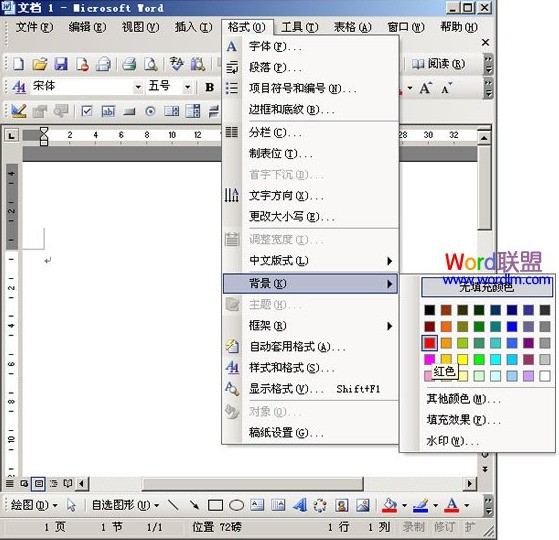Insert Clip Art icon on drawing toolbar

tap(342, 505)
